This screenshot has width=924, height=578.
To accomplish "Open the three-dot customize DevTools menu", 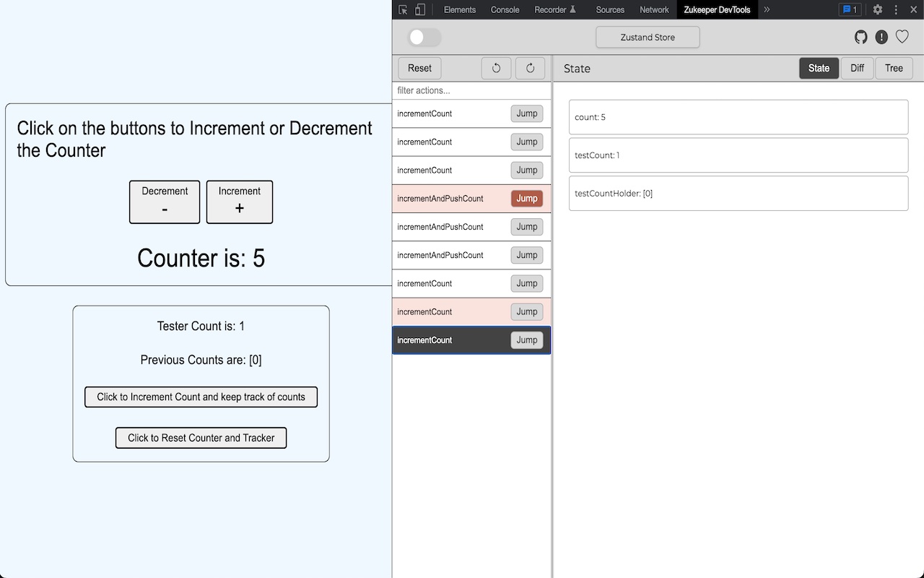I will (895, 9).
